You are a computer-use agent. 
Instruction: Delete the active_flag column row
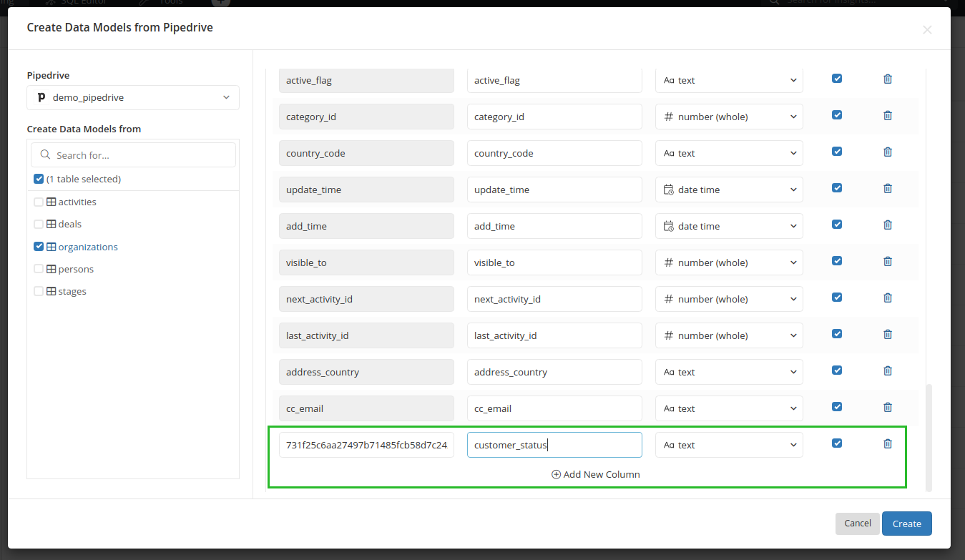click(888, 79)
